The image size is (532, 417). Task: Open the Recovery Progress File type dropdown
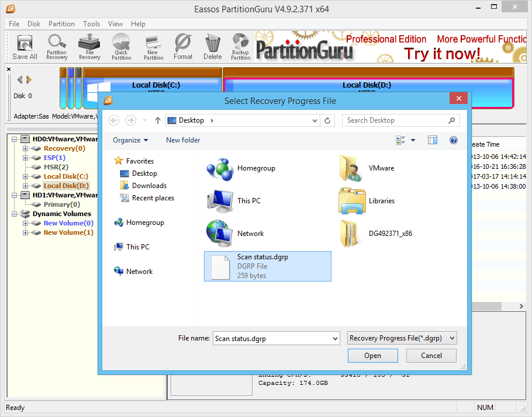click(402, 338)
